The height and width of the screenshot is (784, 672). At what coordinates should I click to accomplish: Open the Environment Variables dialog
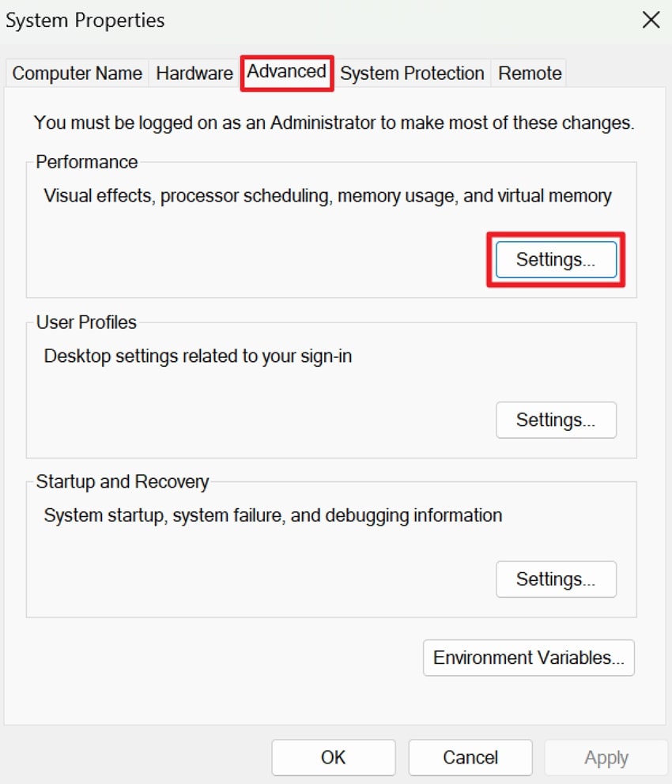[528, 658]
